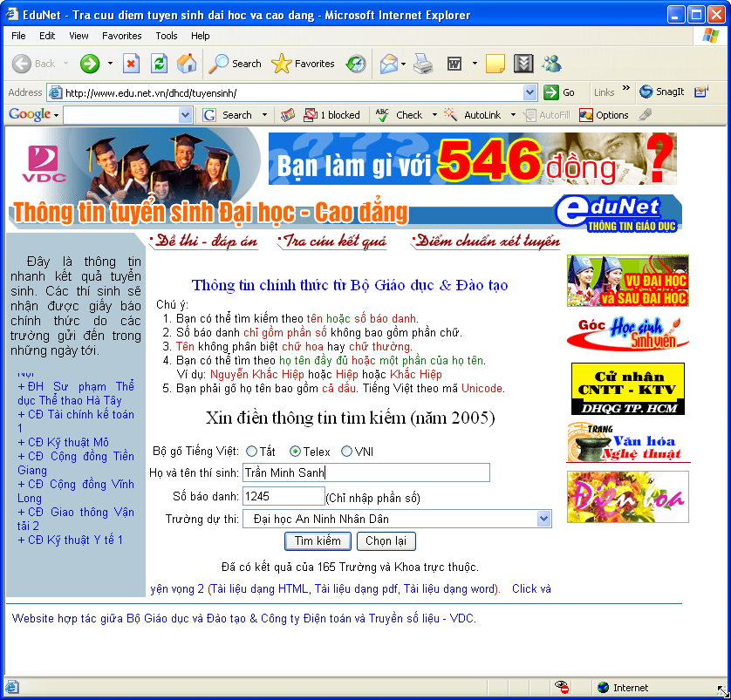Open the Edit menu
This screenshot has width=731, height=700.
(x=47, y=36)
